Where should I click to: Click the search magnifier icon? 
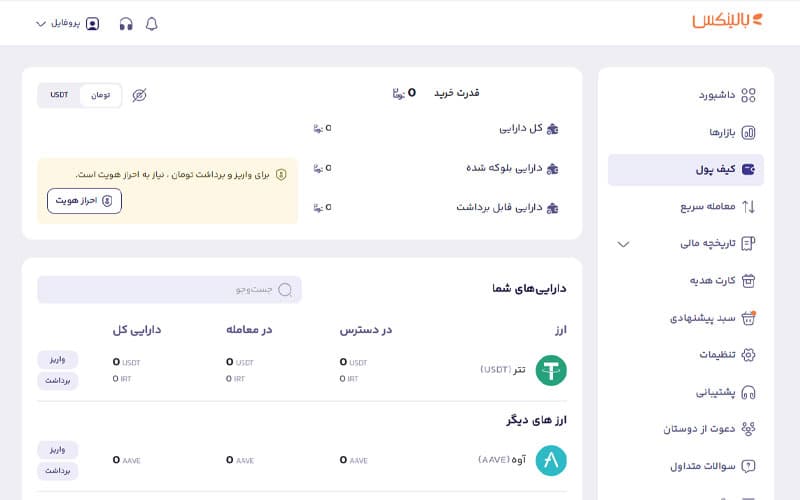tap(285, 290)
